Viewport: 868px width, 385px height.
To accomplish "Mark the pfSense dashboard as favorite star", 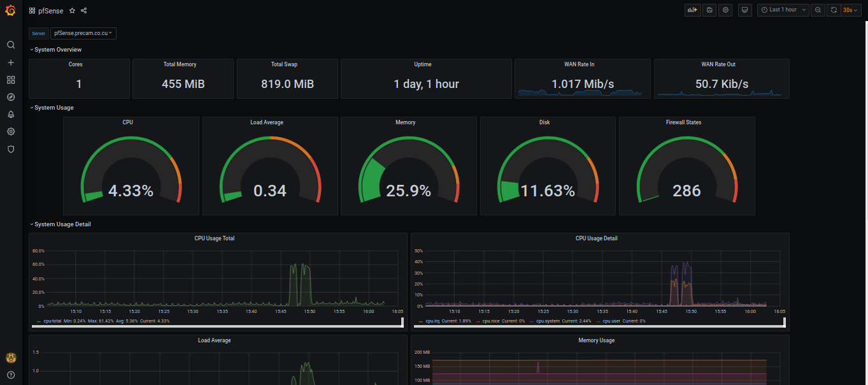I will (72, 11).
